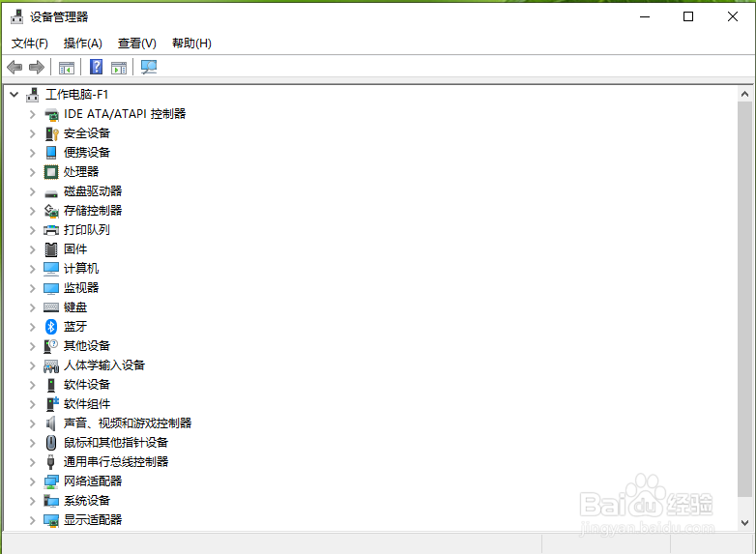
Task: Select the 安全设备 key icon
Action: pos(51,133)
